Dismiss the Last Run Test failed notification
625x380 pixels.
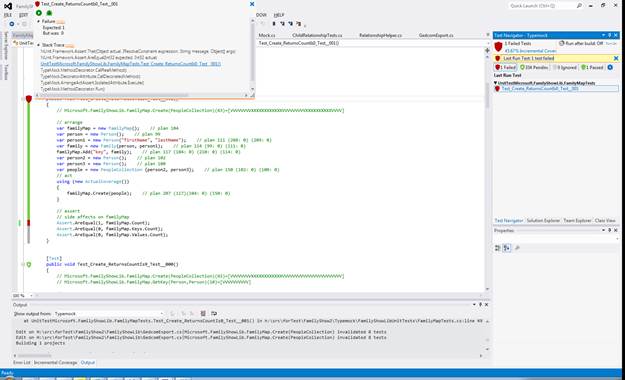616,58
